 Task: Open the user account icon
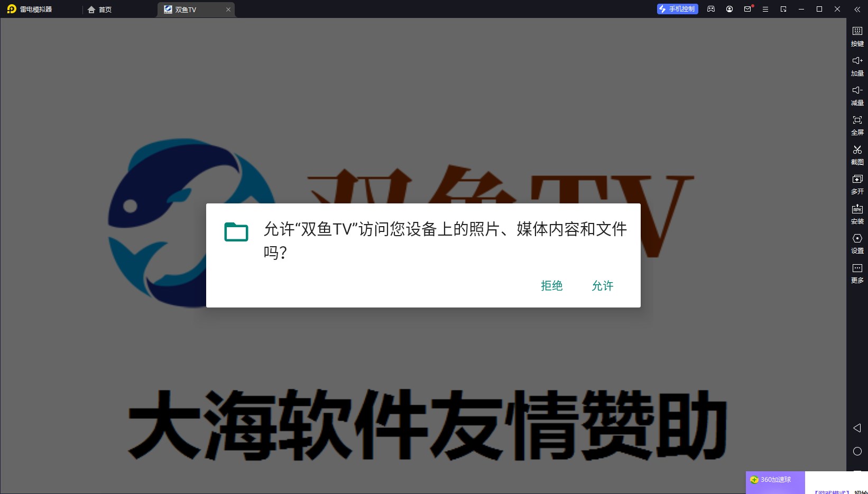pyautogui.click(x=729, y=9)
